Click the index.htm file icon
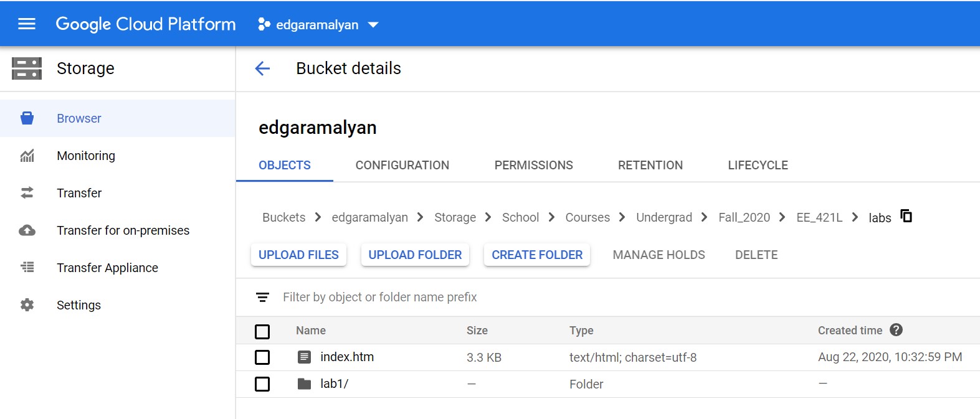This screenshot has width=980, height=419. (x=304, y=357)
